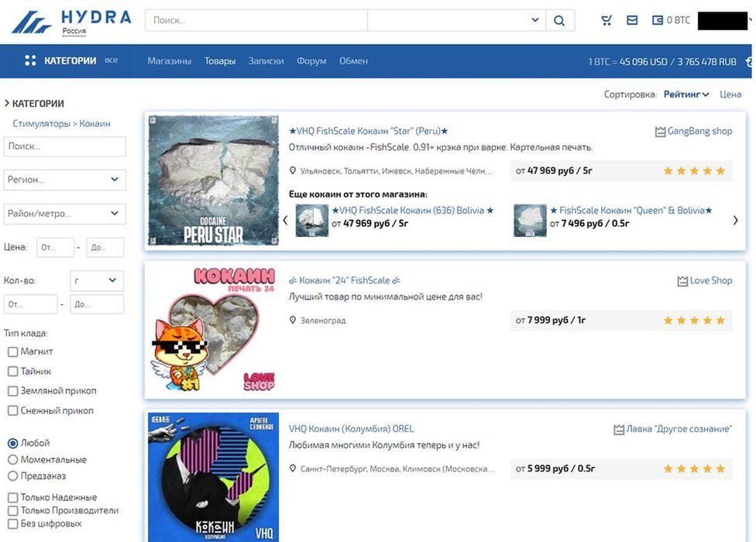Click the Hydra logo
The width and height of the screenshot is (756, 542).
point(72,22)
